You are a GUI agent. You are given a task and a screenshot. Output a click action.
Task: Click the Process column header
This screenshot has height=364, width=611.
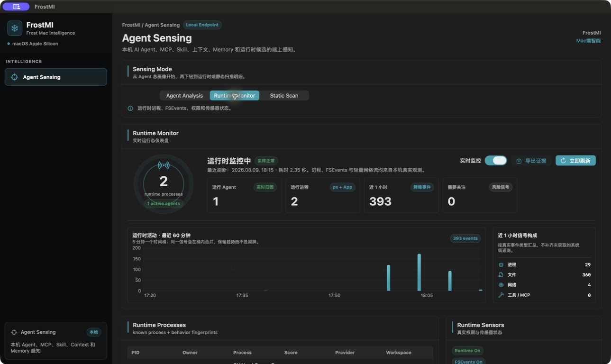click(242, 353)
